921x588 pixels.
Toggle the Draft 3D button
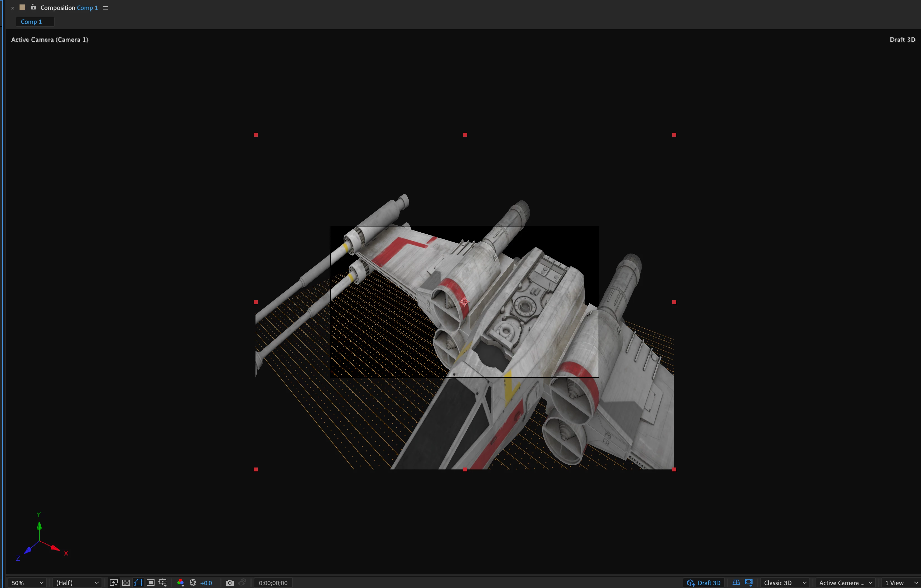(x=704, y=583)
